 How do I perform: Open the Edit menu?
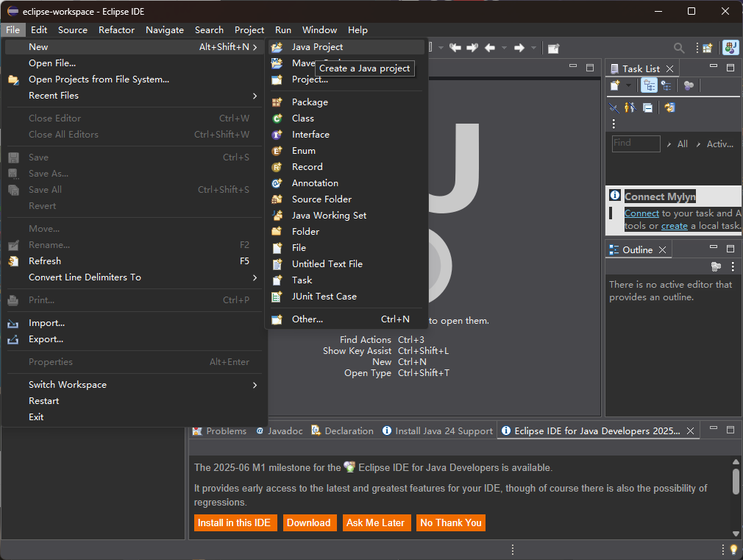[x=39, y=30]
